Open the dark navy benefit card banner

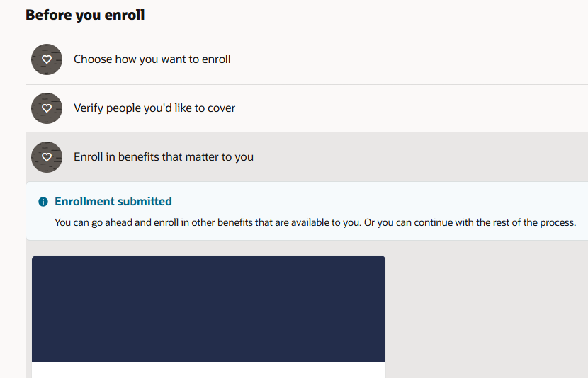click(208, 309)
